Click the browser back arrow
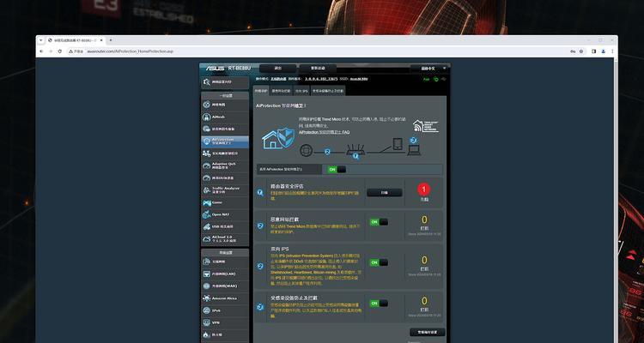The height and width of the screenshot is (343, 644). [41, 51]
